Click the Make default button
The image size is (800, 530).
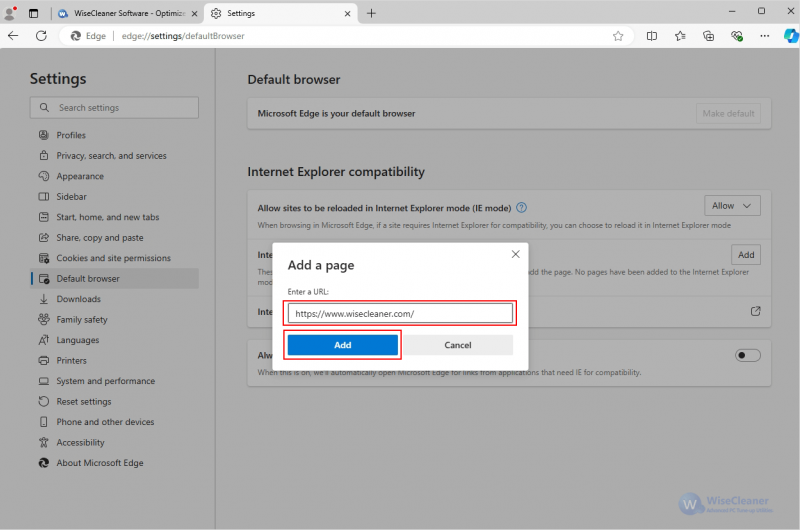tap(728, 113)
